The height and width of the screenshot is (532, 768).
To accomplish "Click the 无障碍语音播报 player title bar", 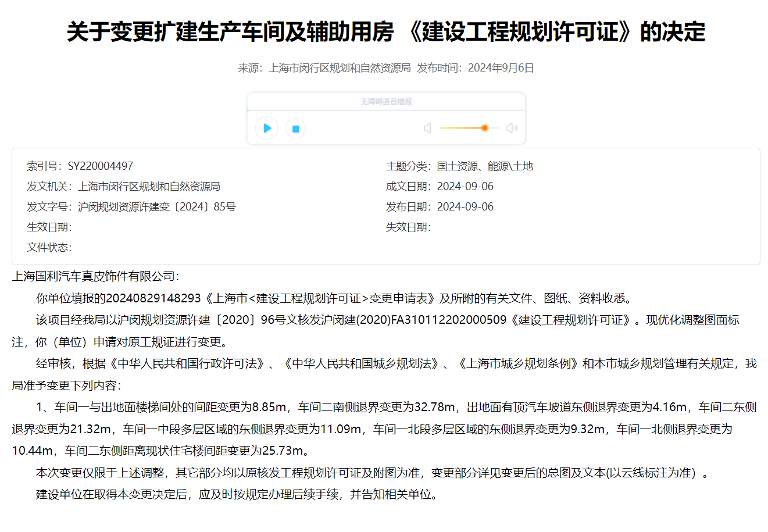I will click(386, 102).
